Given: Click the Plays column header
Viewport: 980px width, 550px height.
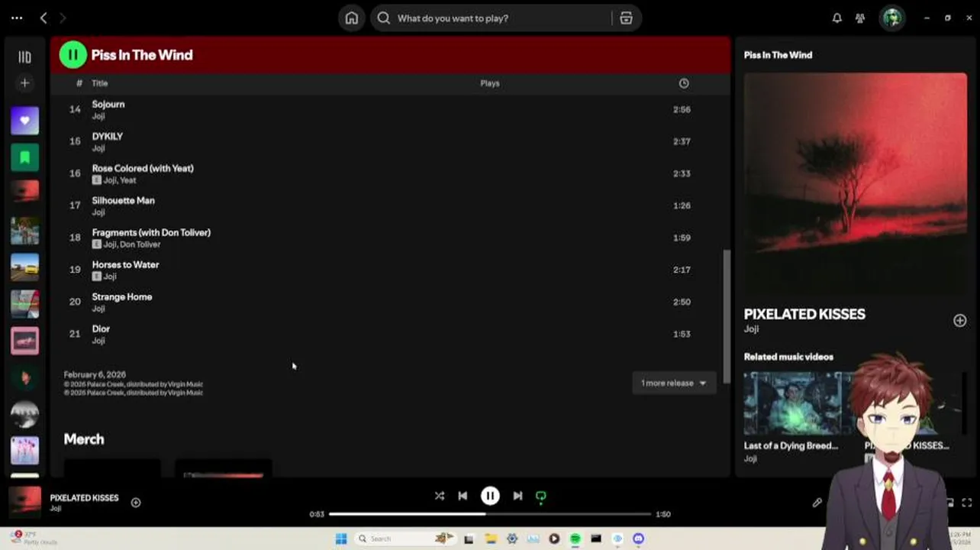Looking at the screenshot, I should click(x=490, y=83).
